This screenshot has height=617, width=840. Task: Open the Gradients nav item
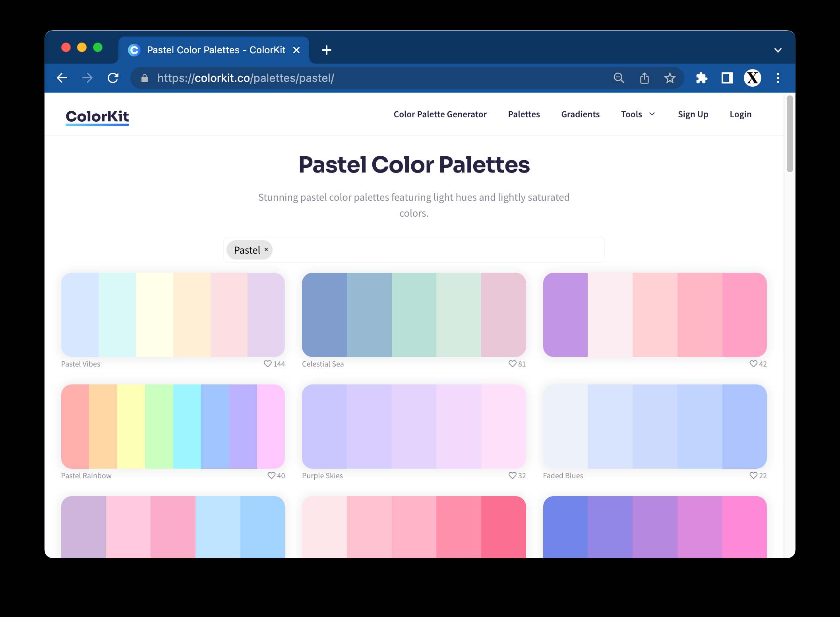[x=580, y=114]
